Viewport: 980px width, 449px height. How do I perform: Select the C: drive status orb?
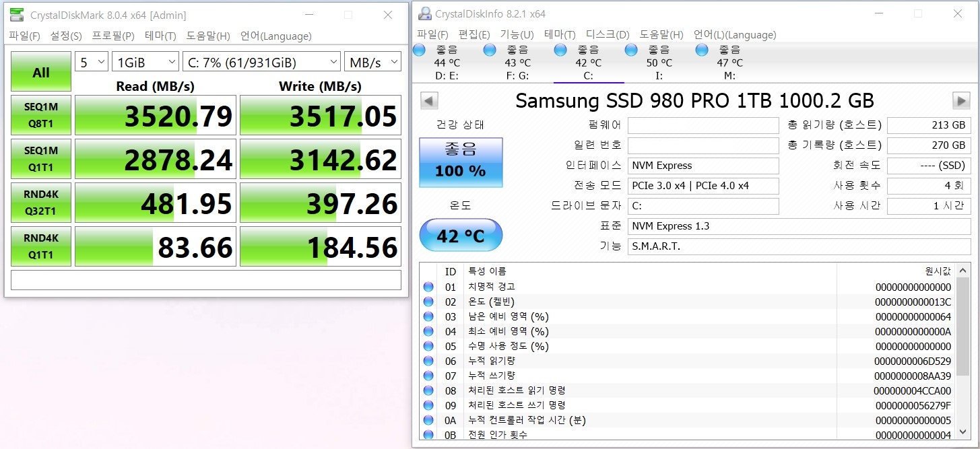pos(560,50)
